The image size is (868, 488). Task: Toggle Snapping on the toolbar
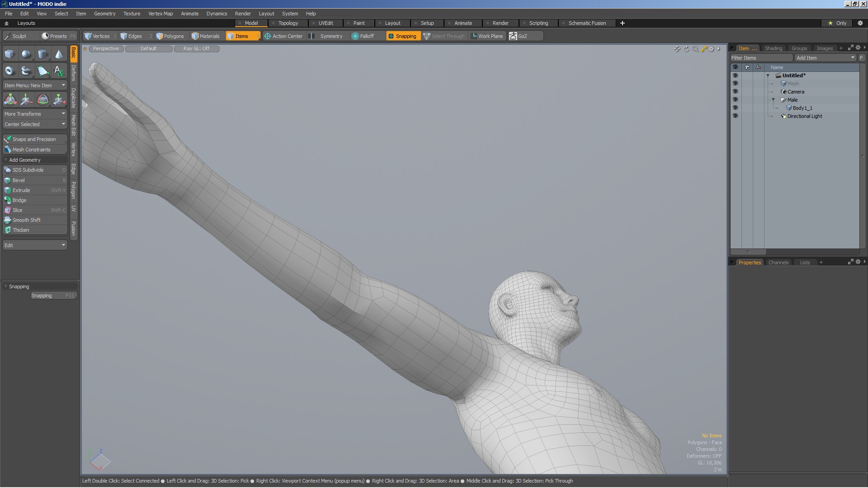[x=402, y=36]
